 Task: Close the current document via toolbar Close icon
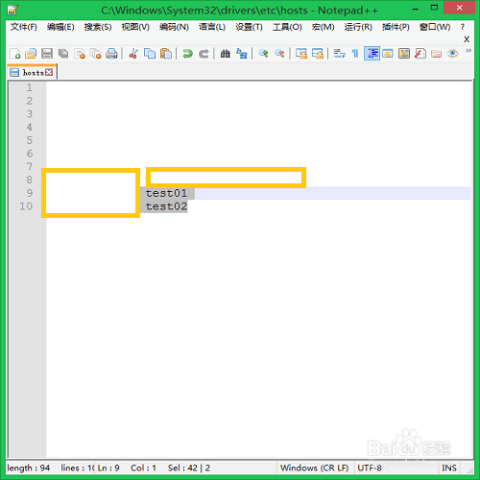(80, 54)
